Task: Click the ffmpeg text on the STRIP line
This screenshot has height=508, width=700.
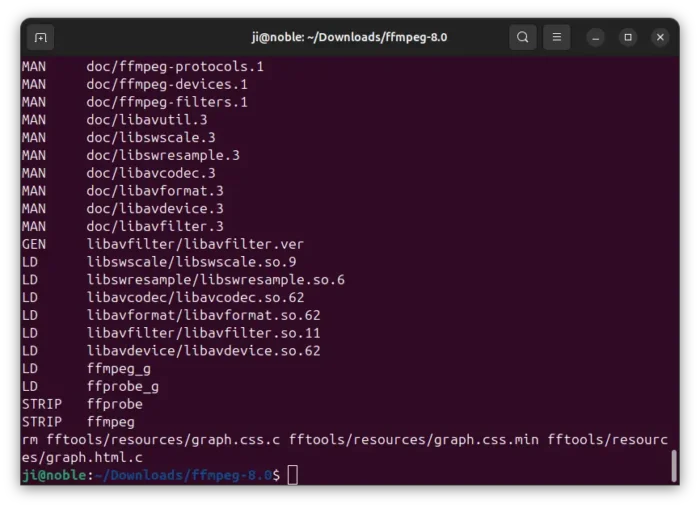Action: [111, 422]
